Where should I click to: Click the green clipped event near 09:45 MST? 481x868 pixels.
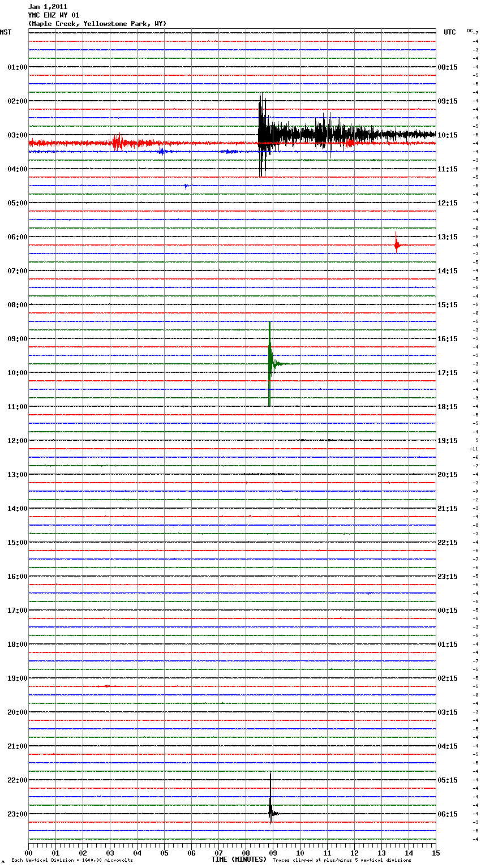[270, 364]
